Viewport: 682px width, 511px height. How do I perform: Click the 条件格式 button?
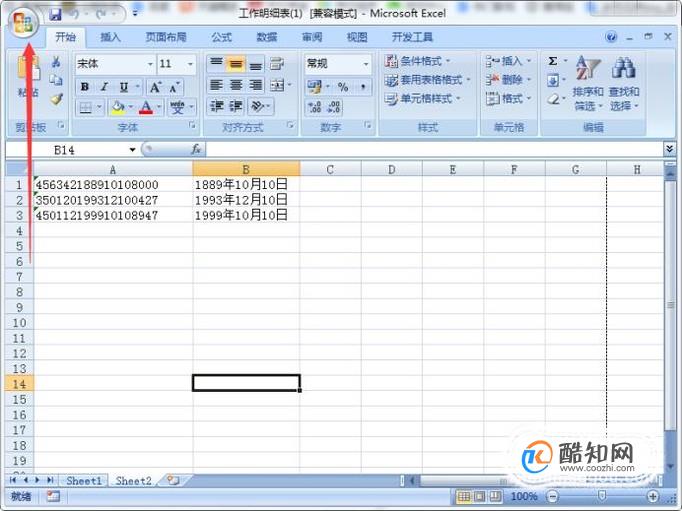pos(418,61)
